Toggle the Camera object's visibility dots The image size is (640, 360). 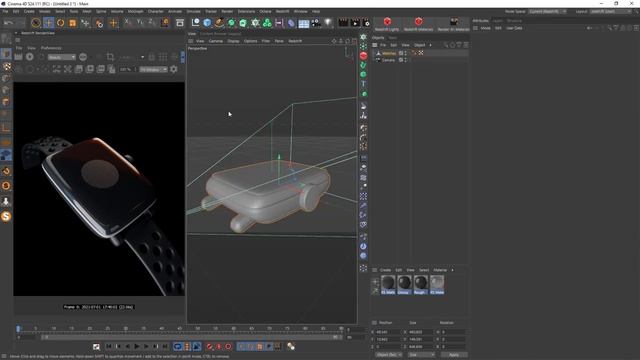point(405,60)
